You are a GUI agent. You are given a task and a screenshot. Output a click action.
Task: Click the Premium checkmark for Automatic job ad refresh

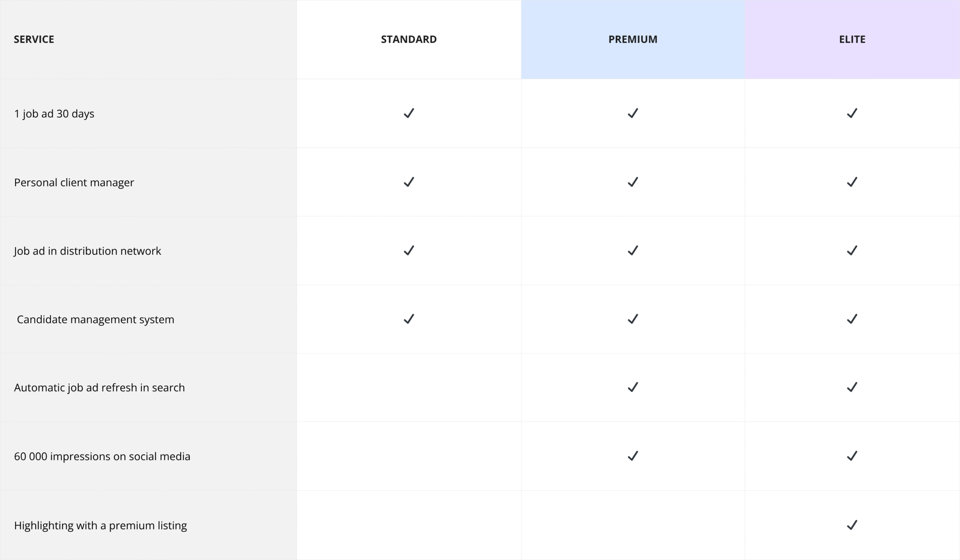[x=633, y=387]
